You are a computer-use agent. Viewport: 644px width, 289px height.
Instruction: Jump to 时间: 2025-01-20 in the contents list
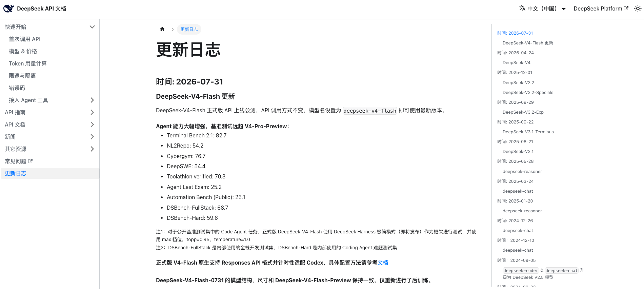pyautogui.click(x=515, y=201)
